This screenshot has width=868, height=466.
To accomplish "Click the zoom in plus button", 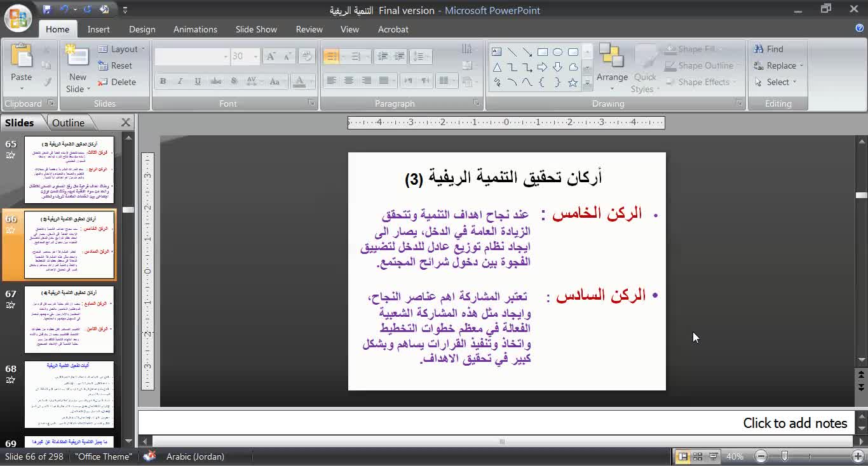I will click(858, 456).
